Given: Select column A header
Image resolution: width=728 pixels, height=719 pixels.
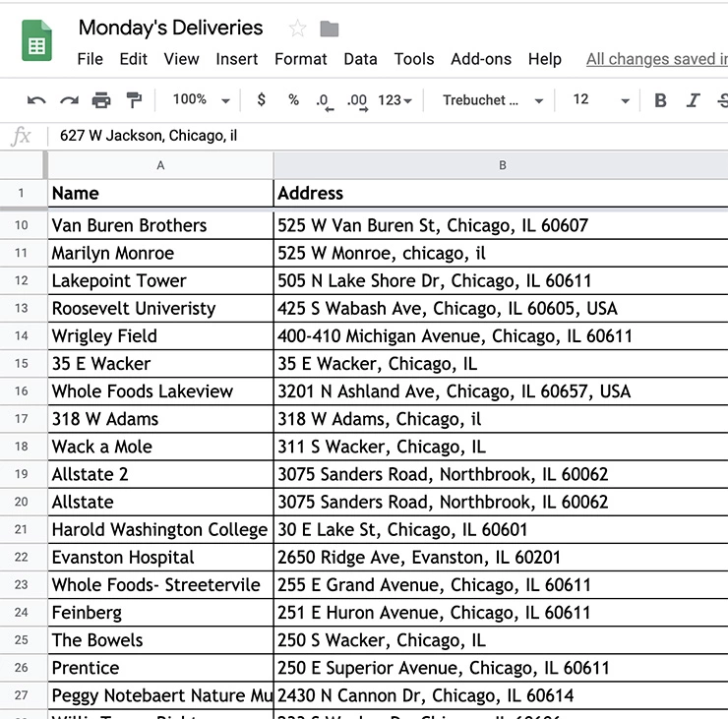Looking at the screenshot, I should click(160, 165).
